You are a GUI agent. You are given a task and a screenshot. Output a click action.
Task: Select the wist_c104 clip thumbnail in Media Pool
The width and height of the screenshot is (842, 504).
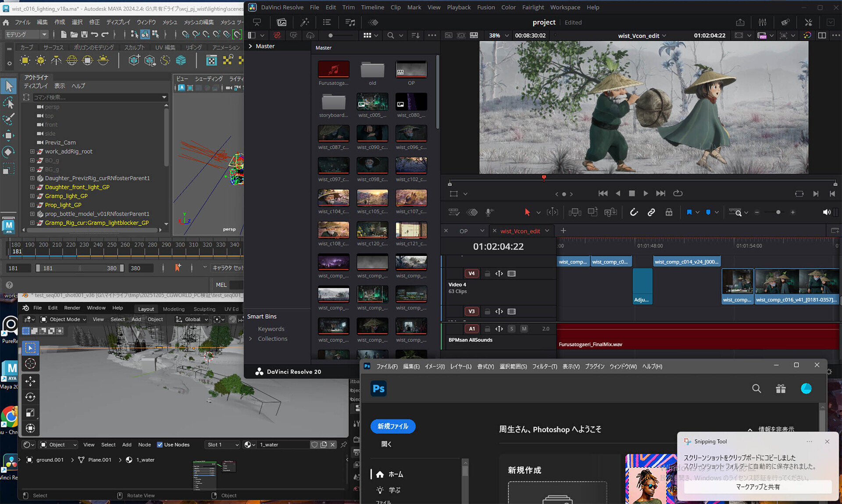point(333,198)
